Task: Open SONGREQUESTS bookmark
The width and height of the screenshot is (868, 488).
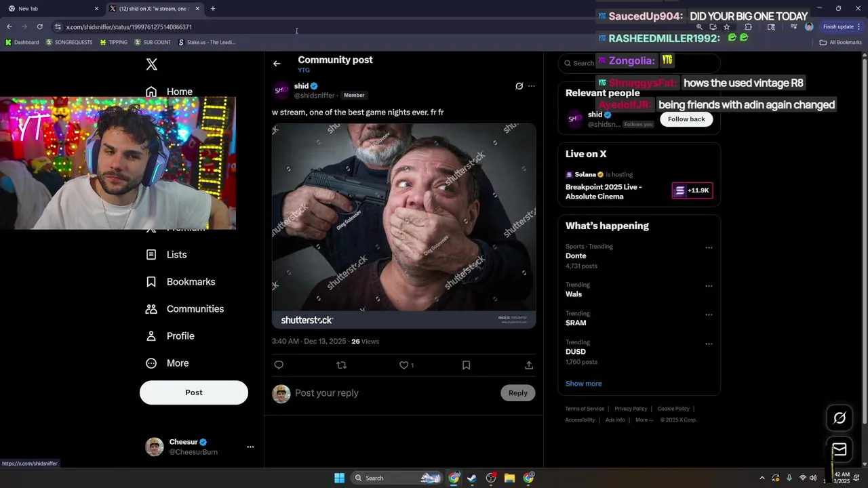Action: pyautogui.click(x=68, y=42)
